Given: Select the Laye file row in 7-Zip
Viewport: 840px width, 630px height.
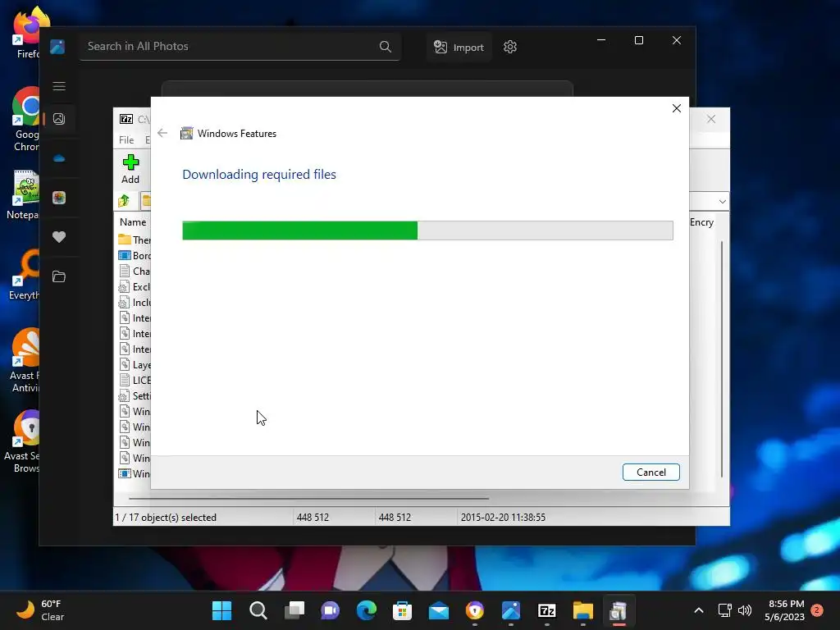Looking at the screenshot, I should (134, 365).
